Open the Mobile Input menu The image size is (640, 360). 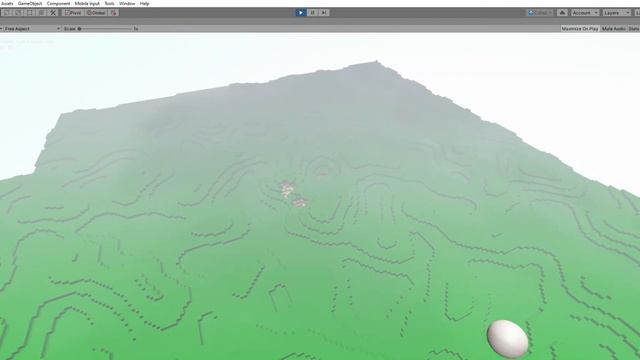(87, 3)
